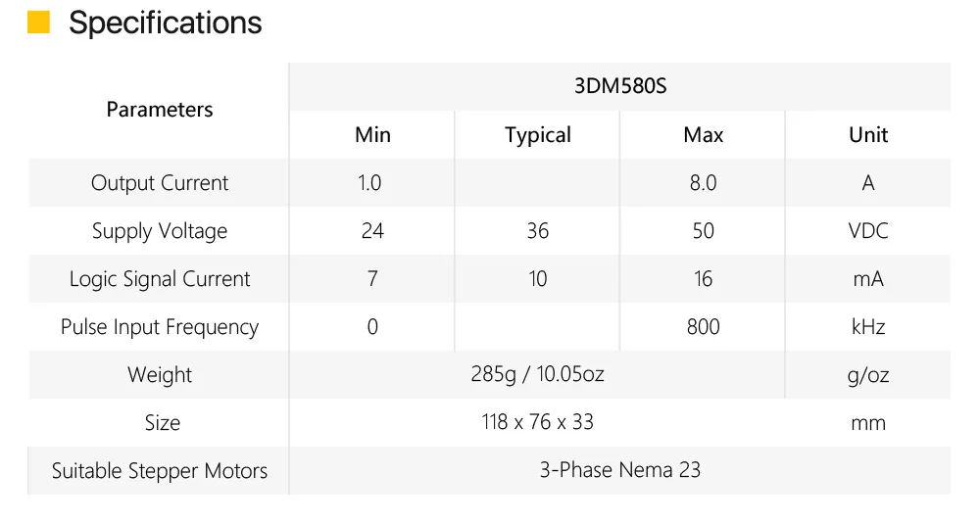Select the Logic Signal Current label
Image resolution: width=980 pixels, height=523 pixels.
(x=160, y=279)
